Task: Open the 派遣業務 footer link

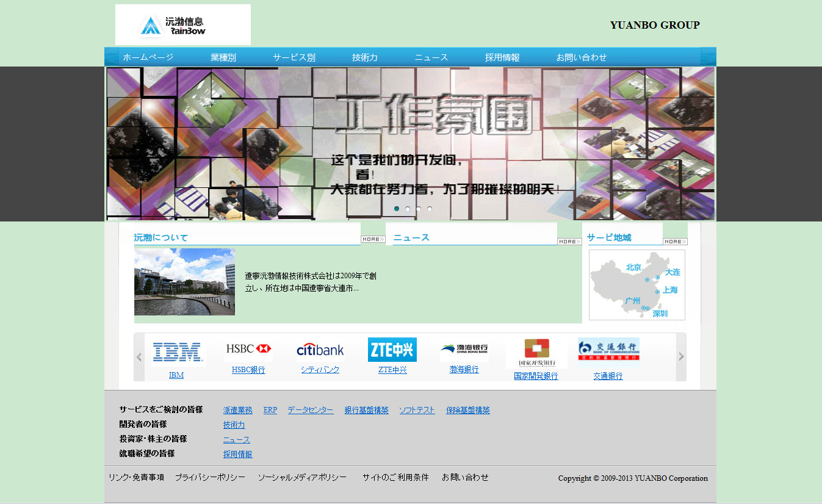Action: click(238, 410)
